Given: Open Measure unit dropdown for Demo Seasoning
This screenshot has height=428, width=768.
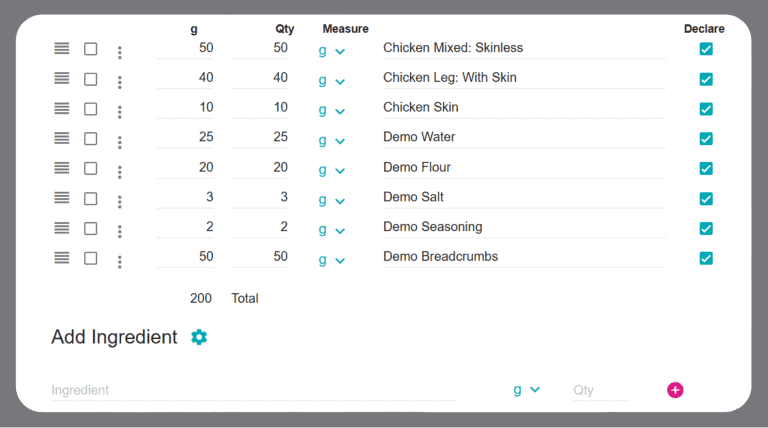Looking at the screenshot, I should pyautogui.click(x=331, y=229).
